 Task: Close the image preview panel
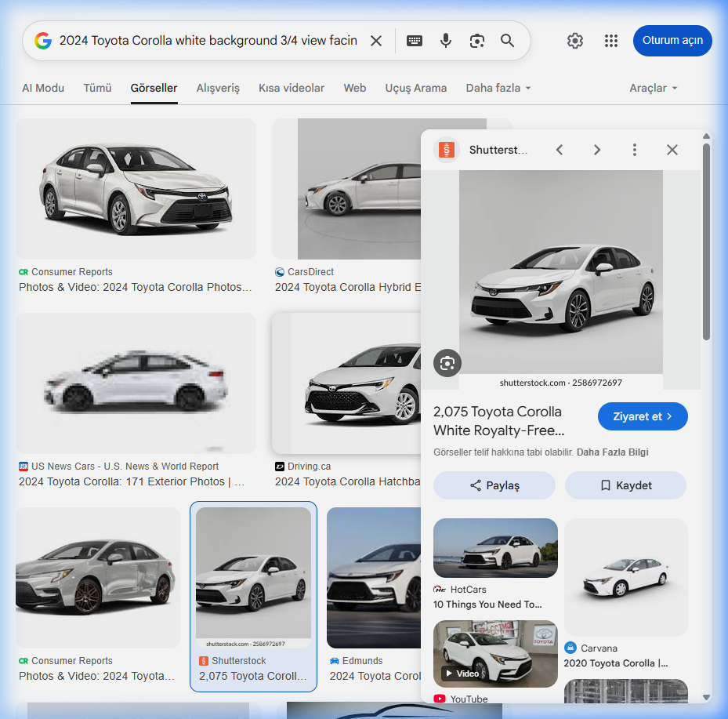click(x=672, y=150)
